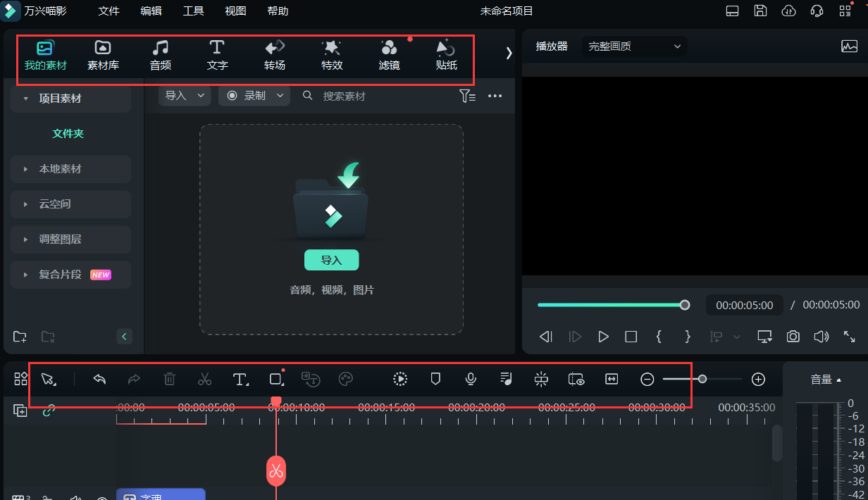The image size is (868, 500).
Task: Toggle the sidebar collapse arrow below 复合片段
Action: (124, 336)
